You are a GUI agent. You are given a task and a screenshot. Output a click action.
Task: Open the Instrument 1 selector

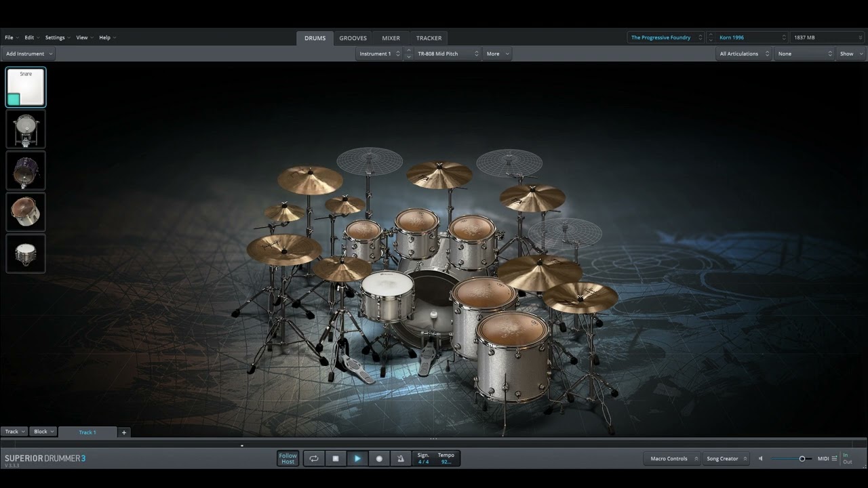click(379, 54)
